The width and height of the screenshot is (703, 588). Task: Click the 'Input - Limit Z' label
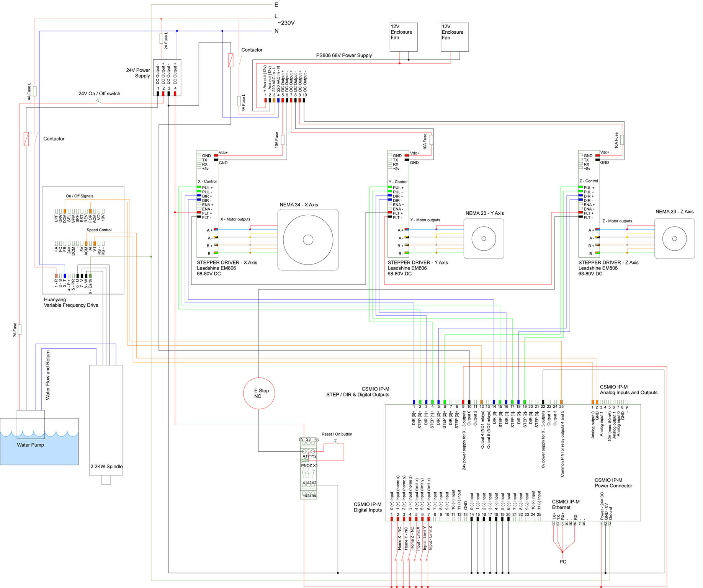430,538
